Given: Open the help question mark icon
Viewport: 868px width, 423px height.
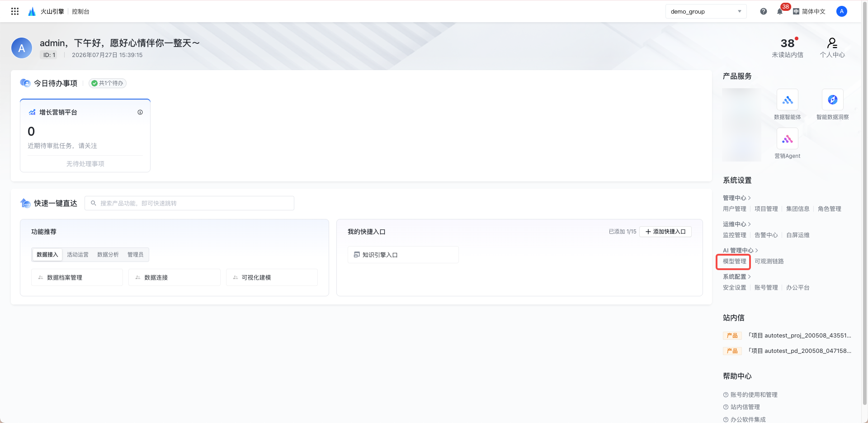Looking at the screenshot, I should [x=764, y=11].
